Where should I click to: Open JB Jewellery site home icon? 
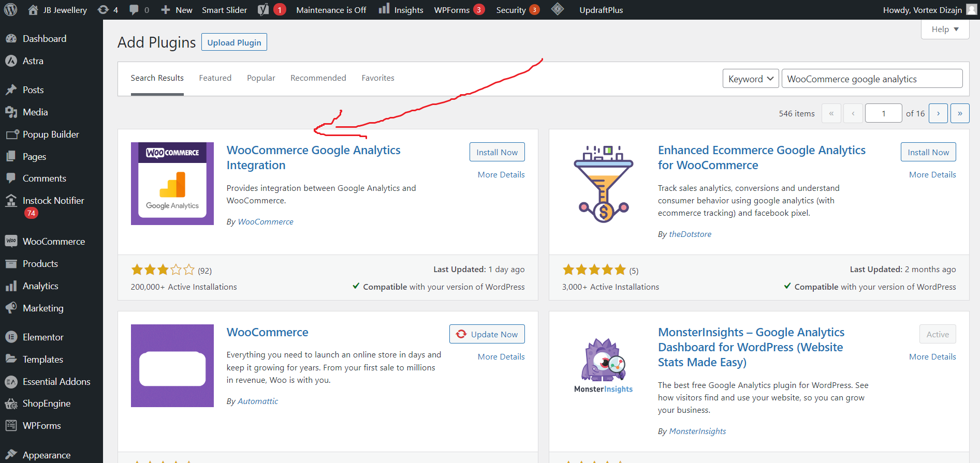click(x=33, y=10)
